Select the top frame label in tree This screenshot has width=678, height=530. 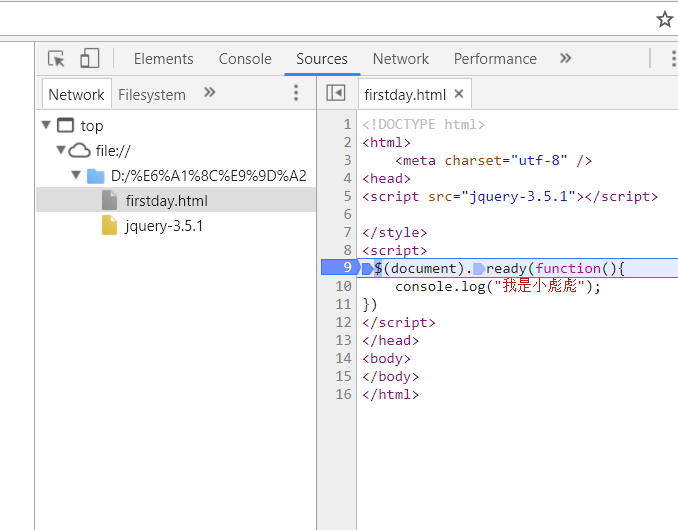point(92,126)
